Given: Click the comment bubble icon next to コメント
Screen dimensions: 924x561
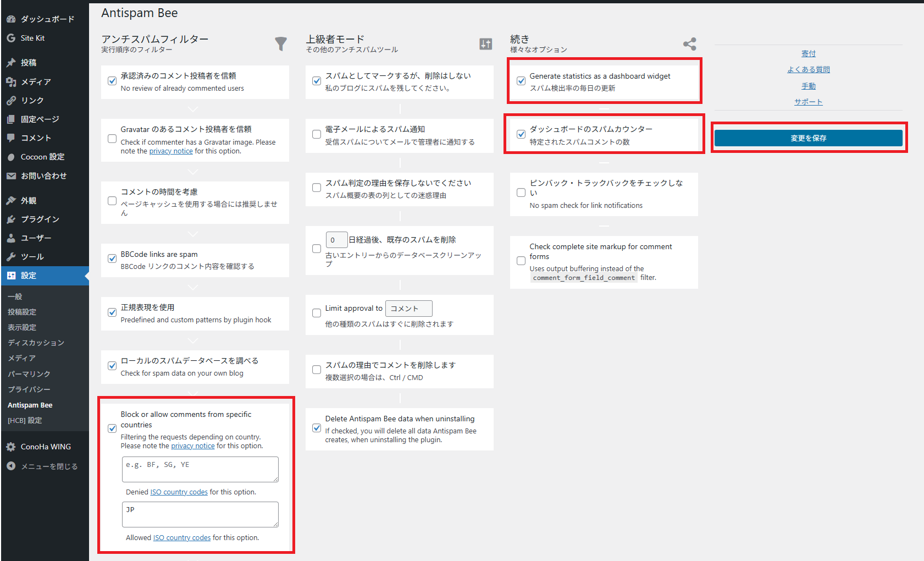Looking at the screenshot, I should pyautogui.click(x=11, y=137).
